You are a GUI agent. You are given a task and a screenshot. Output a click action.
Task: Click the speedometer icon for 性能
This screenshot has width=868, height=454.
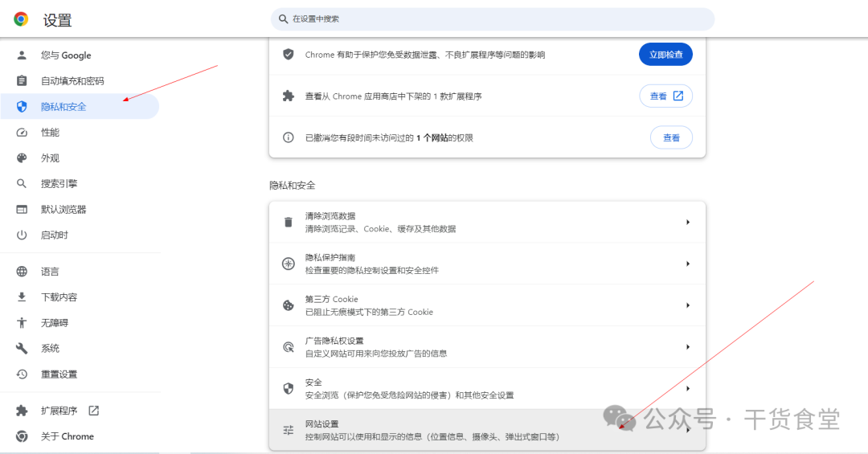[22, 133]
